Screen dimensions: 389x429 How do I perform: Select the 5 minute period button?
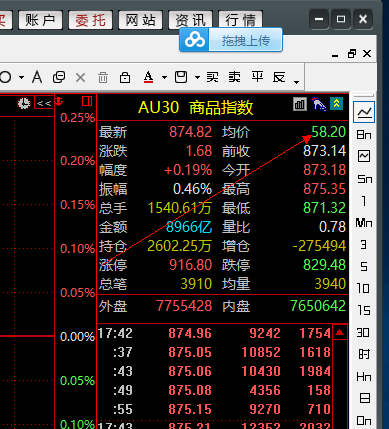point(364,267)
